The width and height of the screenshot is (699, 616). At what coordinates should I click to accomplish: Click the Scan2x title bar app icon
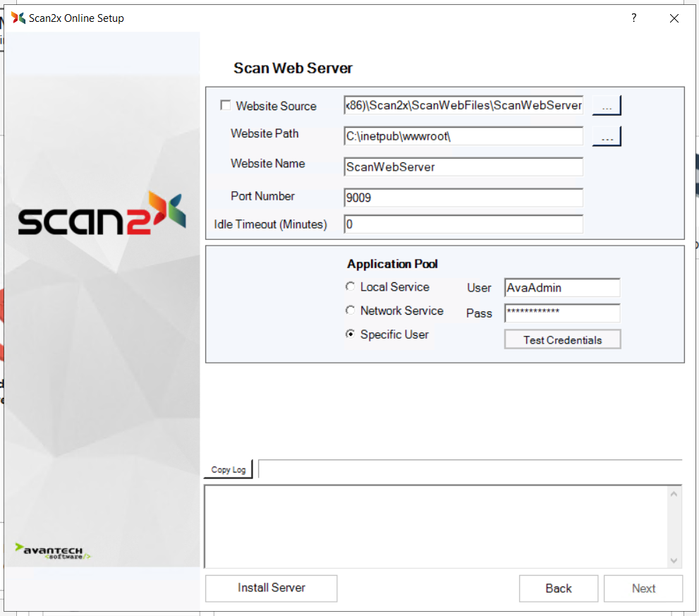coord(18,18)
